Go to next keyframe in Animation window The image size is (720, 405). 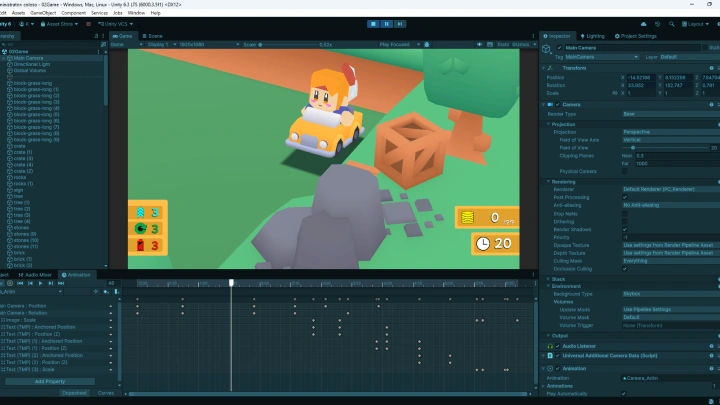[x=51, y=283]
